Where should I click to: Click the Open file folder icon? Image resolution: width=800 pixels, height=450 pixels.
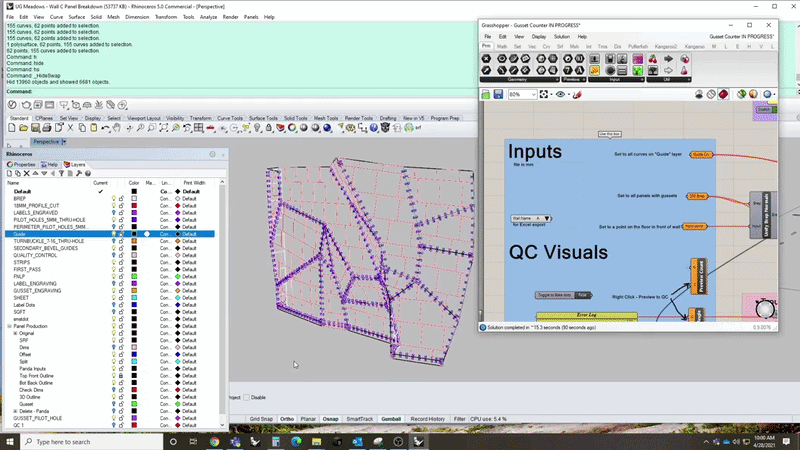pos(23,128)
